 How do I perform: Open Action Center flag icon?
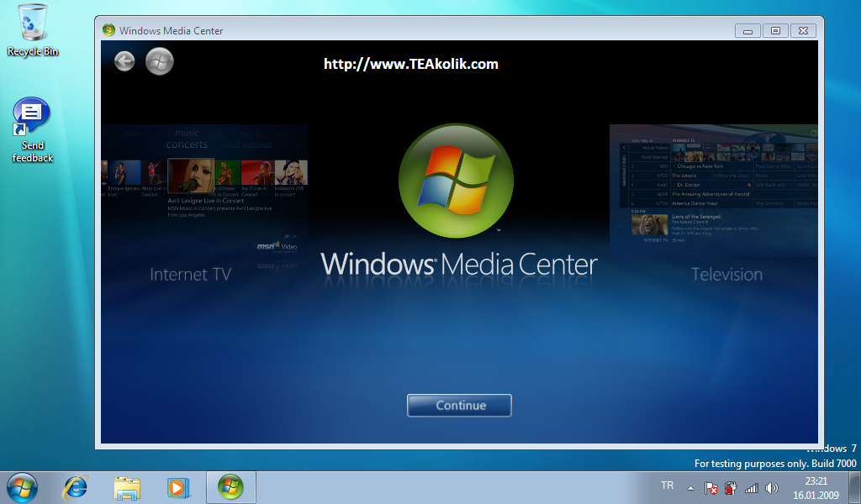coord(711,487)
